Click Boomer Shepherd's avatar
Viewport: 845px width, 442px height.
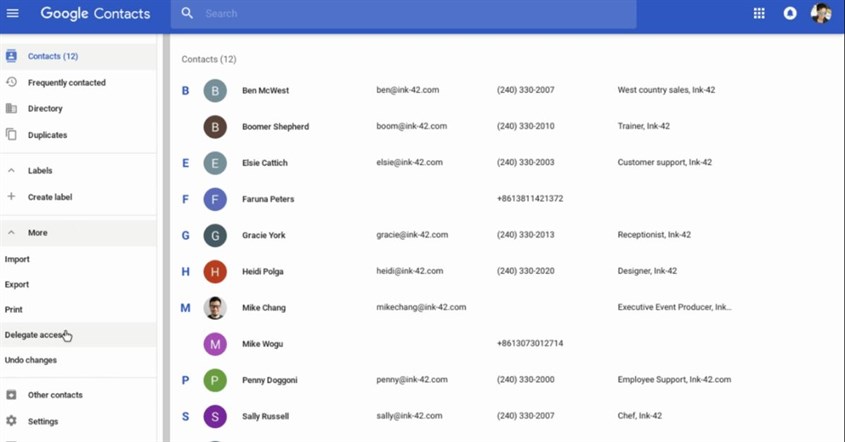(215, 127)
